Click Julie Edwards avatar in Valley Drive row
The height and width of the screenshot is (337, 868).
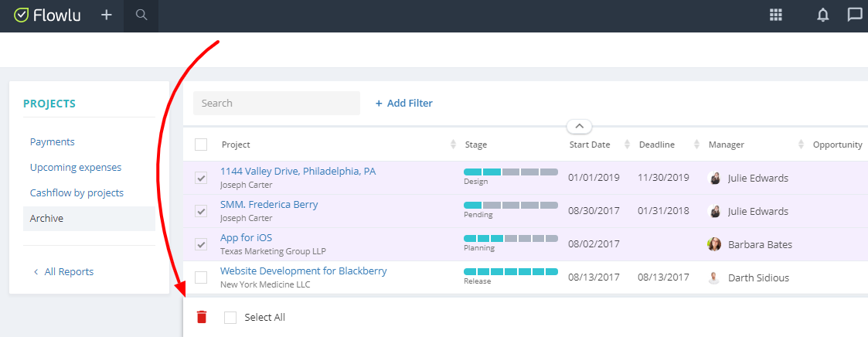(x=715, y=178)
